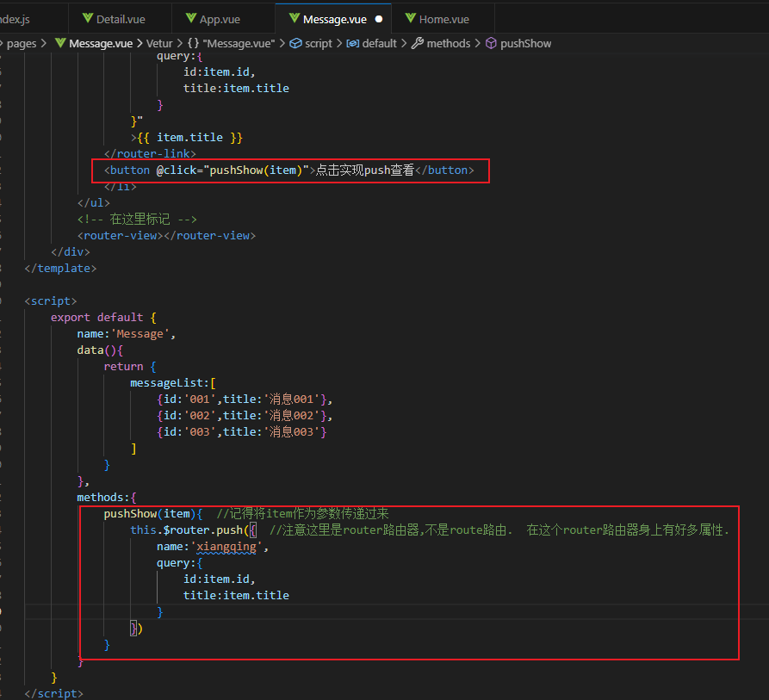Click the unsaved dot on Message.vue tab
769x700 pixels.
379,19
